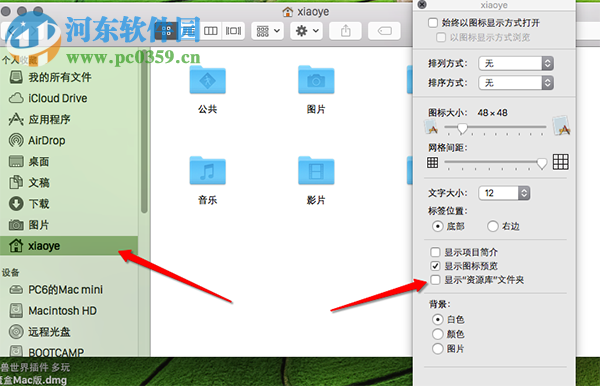This screenshot has height=386, width=600.
Task: Click the sidebar vertical scrollbar
Action: click(x=144, y=132)
